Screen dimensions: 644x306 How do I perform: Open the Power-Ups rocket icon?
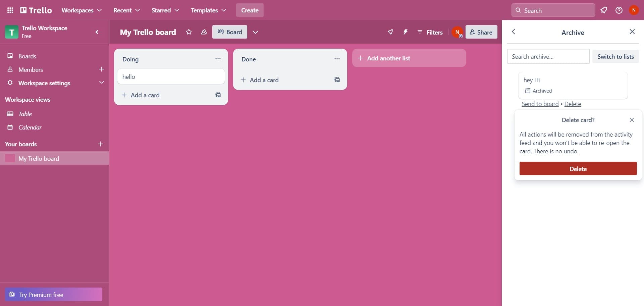coord(390,32)
